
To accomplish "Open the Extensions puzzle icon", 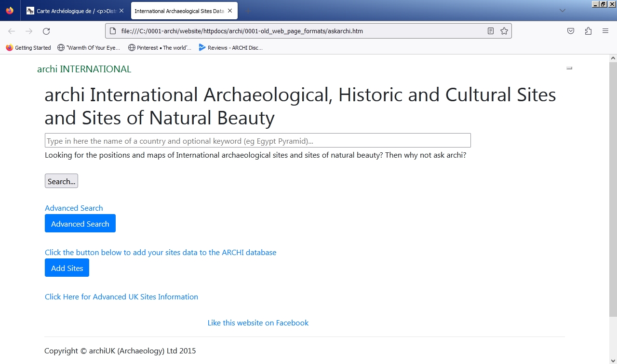I will [x=588, y=31].
